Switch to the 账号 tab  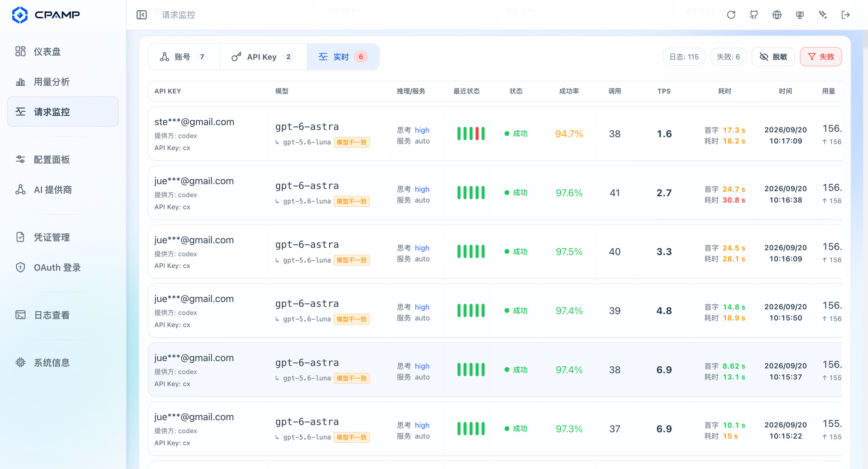184,57
